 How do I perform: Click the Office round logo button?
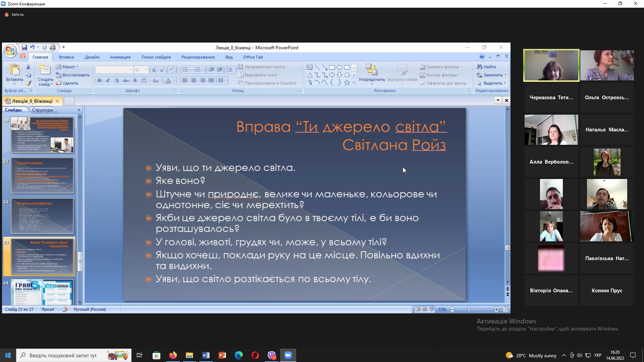pyautogui.click(x=10, y=51)
